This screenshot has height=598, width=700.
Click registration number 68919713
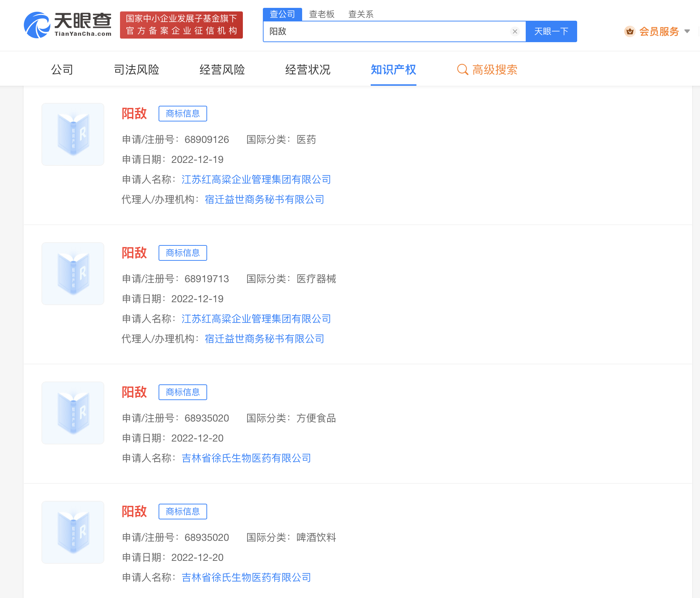pyautogui.click(x=207, y=279)
